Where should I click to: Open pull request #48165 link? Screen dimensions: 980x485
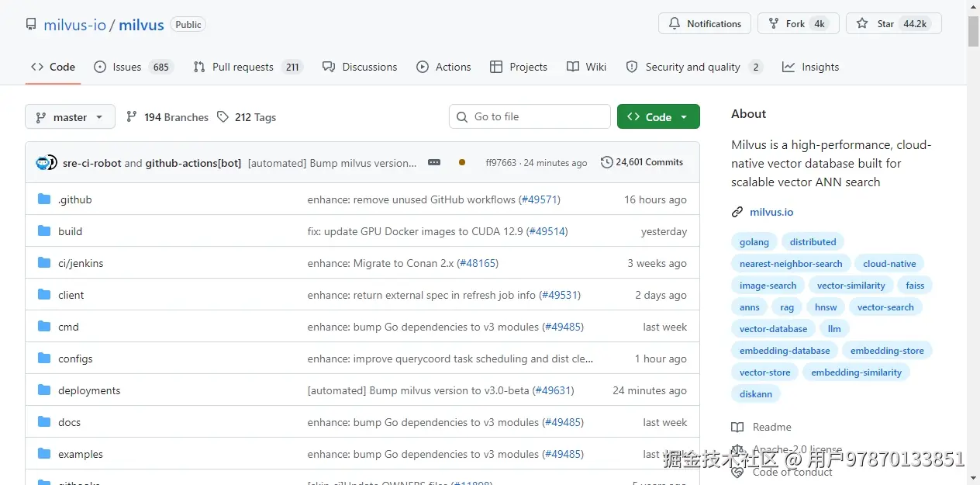coord(478,263)
